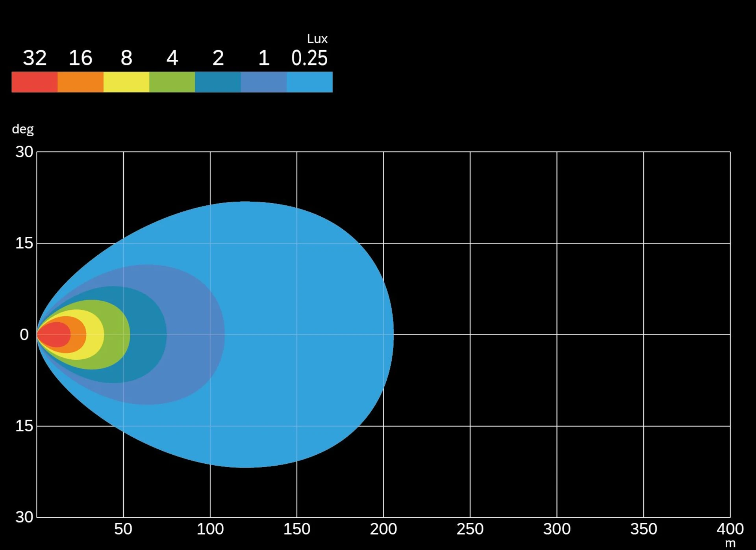Click the 400 m axis tick label
The image size is (756, 550).
(730, 529)
